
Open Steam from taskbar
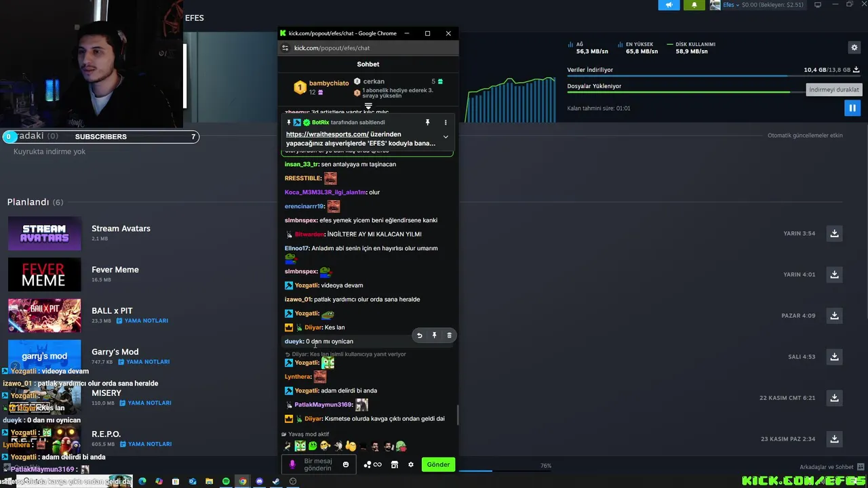click(x=276, y=481)
